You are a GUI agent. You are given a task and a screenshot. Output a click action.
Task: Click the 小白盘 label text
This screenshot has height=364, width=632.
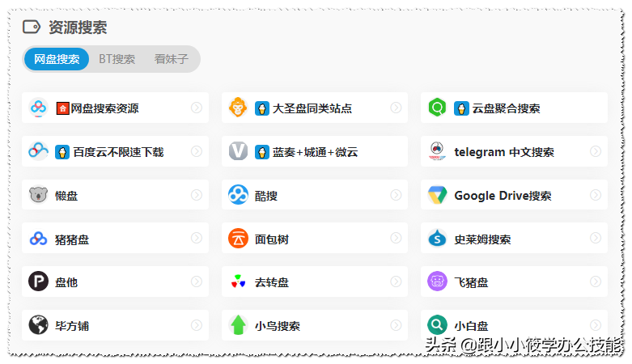point(471,326)
